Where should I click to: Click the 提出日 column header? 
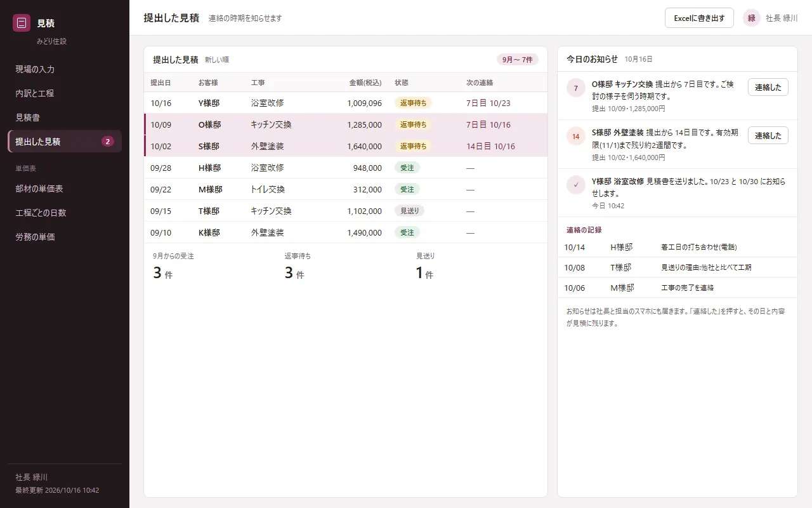tap(160, 83)
